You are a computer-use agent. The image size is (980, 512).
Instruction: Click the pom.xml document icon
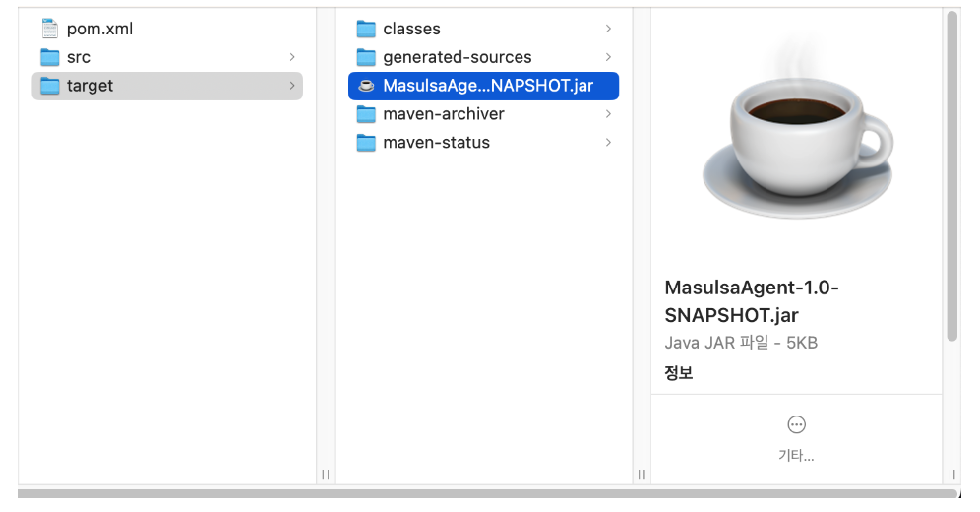49,29
